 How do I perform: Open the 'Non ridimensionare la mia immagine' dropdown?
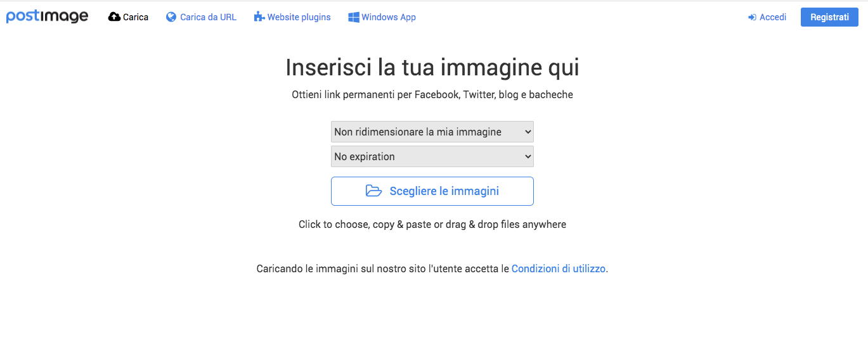coord(432,132)
